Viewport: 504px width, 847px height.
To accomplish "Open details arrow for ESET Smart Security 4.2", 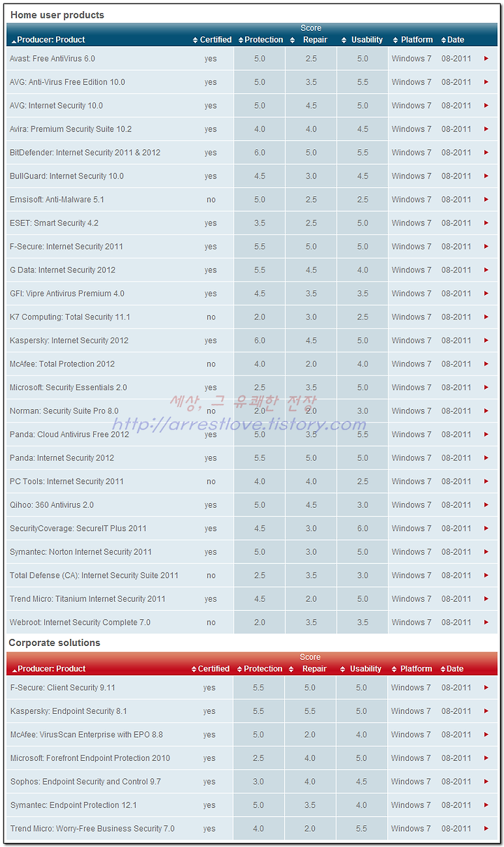I will pos(486,223).
